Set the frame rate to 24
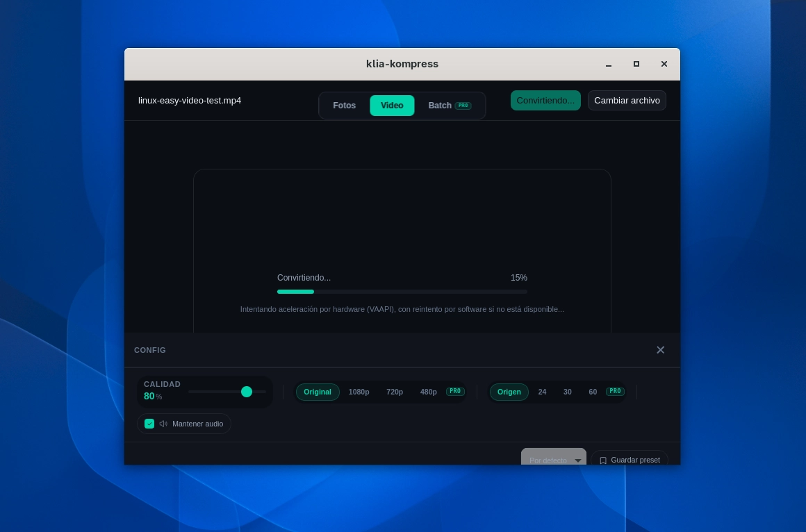The height and width of the screenshot is (532, 806). [542, 392]
